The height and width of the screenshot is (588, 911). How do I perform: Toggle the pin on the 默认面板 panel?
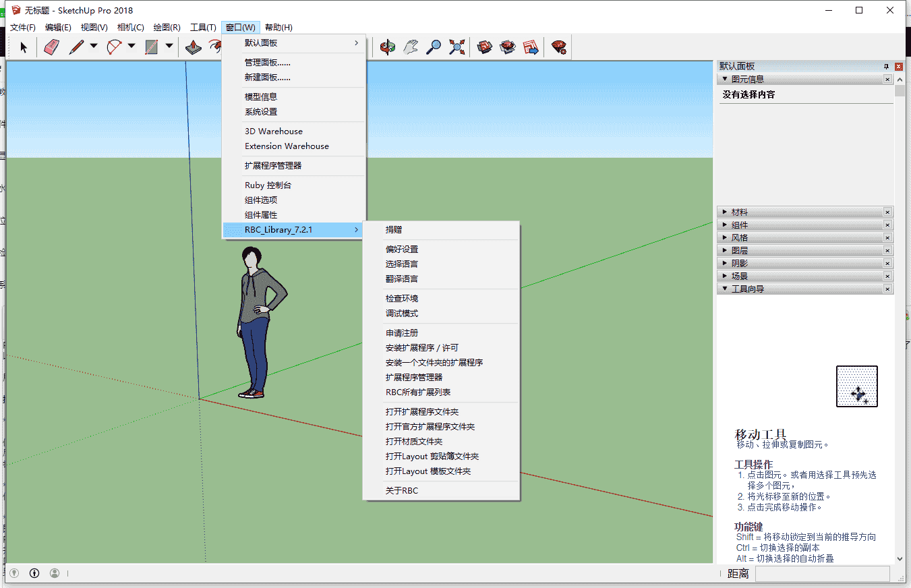click(x=885, y=65)
